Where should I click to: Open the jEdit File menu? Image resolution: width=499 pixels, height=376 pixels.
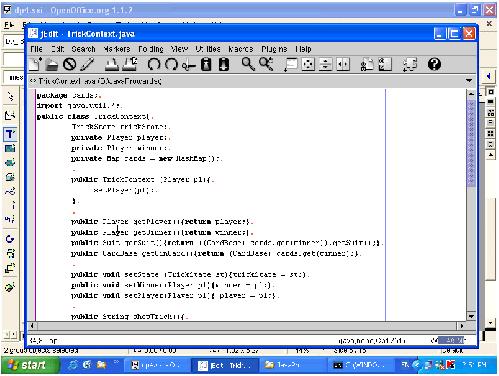[36, 49]
